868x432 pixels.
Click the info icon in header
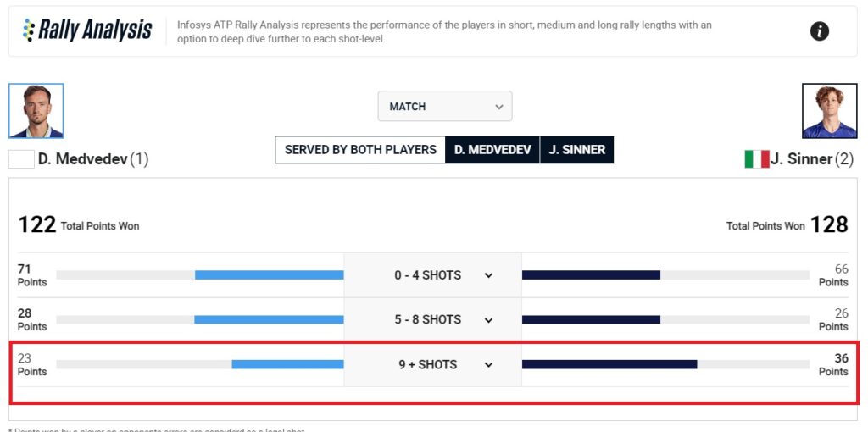pyautogui.click(x=819, y=31)
